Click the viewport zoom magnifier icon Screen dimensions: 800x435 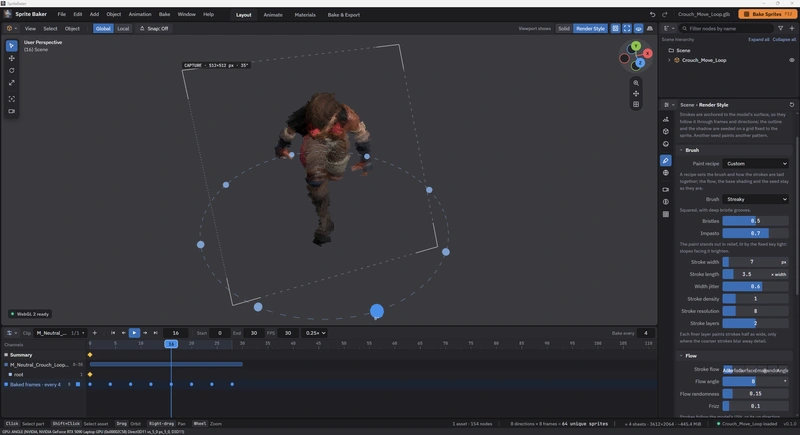click(x=636, y=83)
